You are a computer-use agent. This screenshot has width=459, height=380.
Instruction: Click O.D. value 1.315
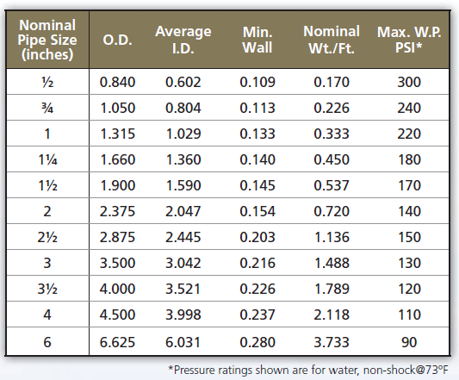click(118, 134)
